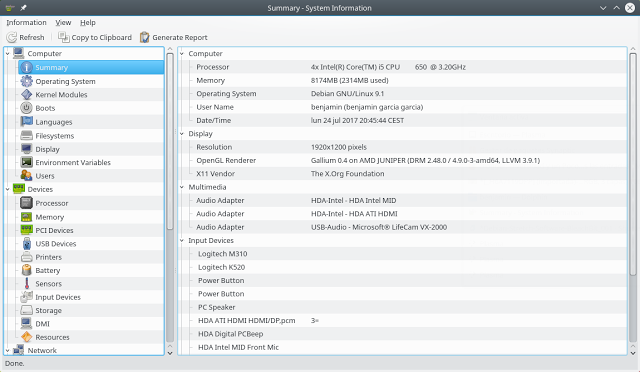Image resolution: width=640 pixels, height=372 pixels.
Task: Click the details pane scroll up arrow
Action: pos(633,49)
